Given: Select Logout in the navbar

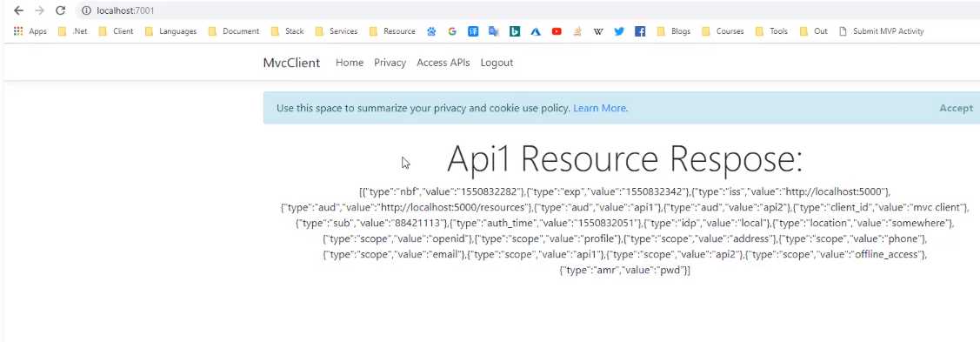Looking at the screenshot, I should (497, 63).
